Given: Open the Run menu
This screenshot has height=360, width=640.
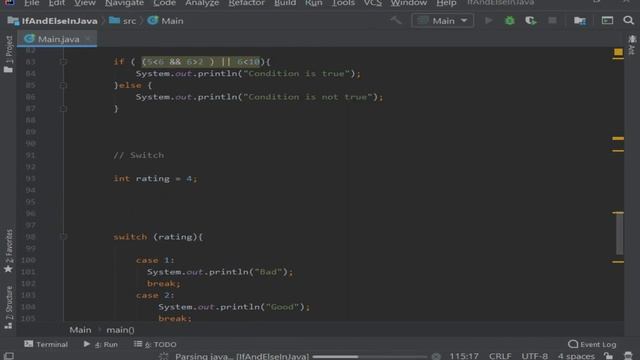Looking at the screenshot, I should tap(313, 3).
